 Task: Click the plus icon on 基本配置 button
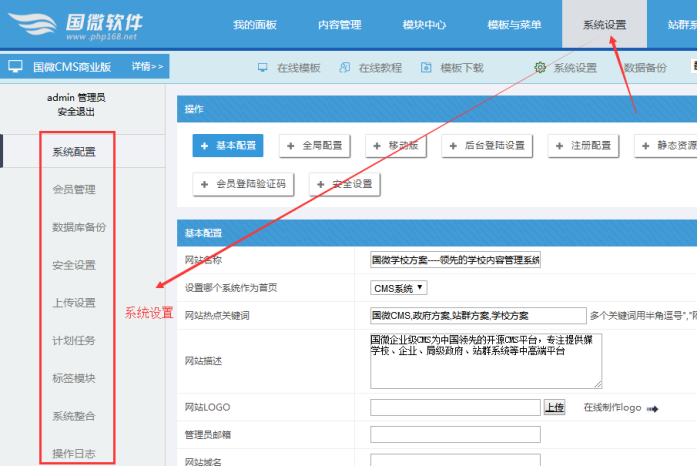tap(205, 146)
